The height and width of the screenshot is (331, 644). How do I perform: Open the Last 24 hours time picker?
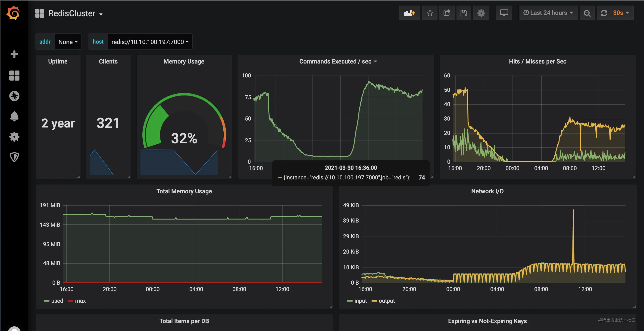click(548, 13)
